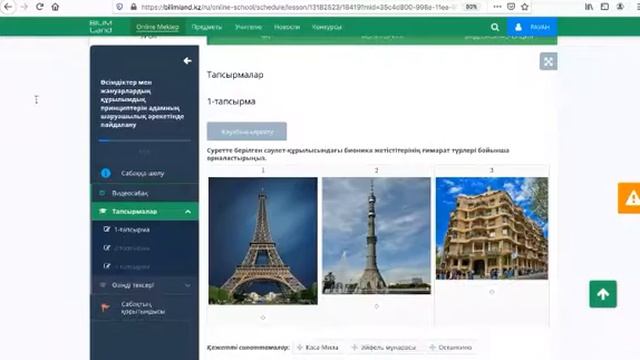Open tracking protection shield in address bar

120,7
